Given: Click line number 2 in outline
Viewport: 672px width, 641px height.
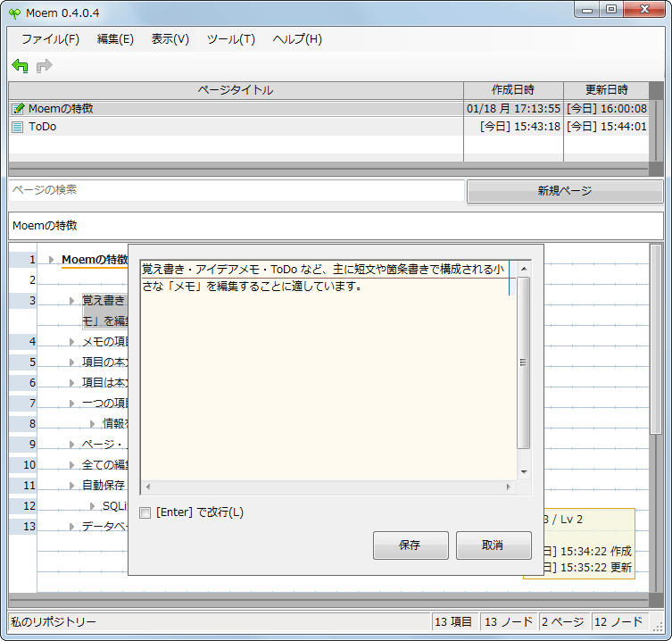Looking at the screenshot, I should click(x=32, y=280).
